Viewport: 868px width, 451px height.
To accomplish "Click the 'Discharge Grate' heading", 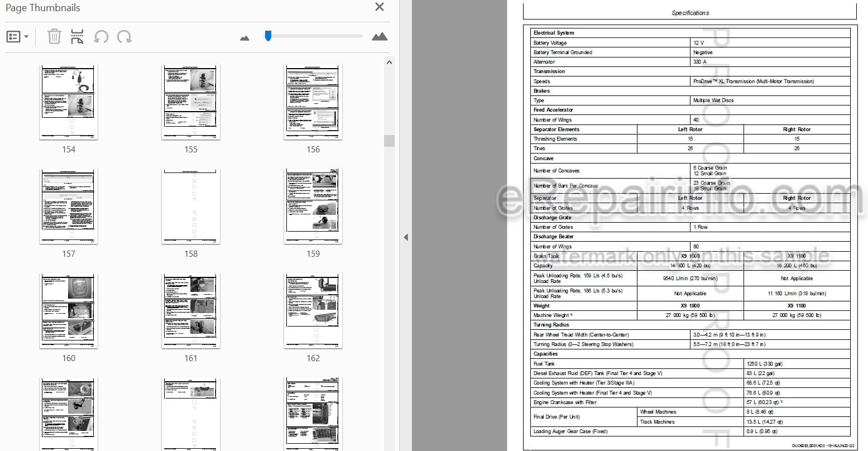I will 552,218.
